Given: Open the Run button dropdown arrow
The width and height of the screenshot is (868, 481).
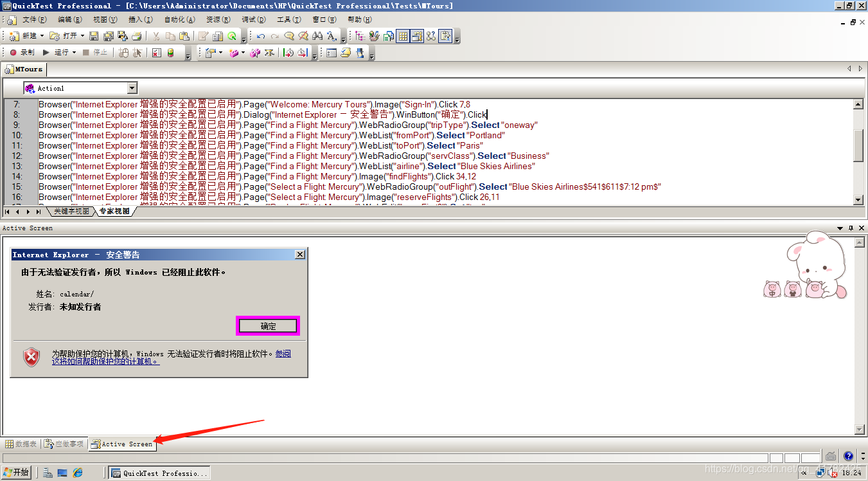Looking at the screenshot, I should 74,53.
